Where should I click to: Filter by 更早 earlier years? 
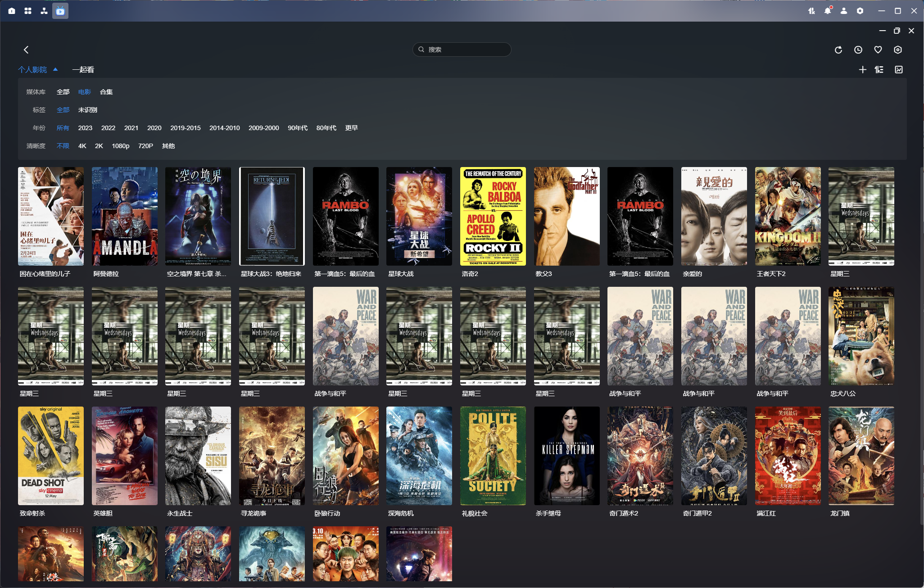(x=352, y=128)
